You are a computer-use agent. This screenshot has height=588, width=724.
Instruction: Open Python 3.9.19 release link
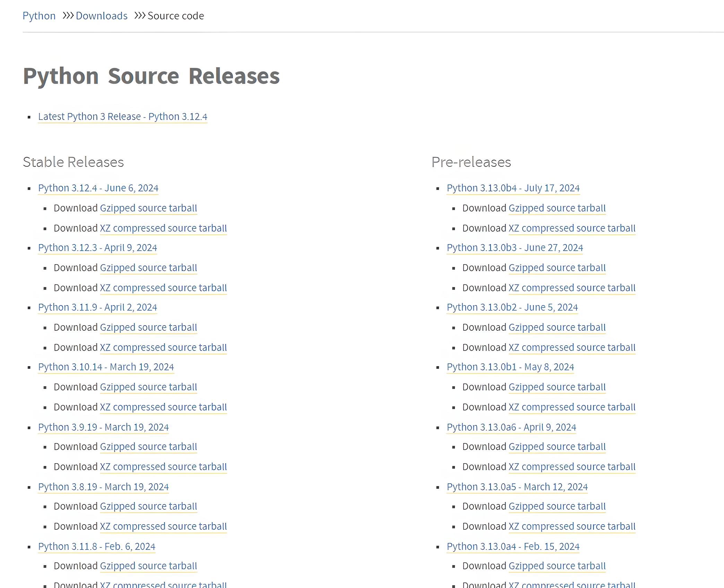coord(103,427)
